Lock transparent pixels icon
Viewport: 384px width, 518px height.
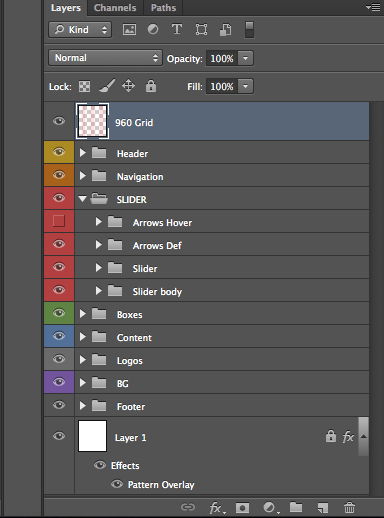click(x=84, y=87)
